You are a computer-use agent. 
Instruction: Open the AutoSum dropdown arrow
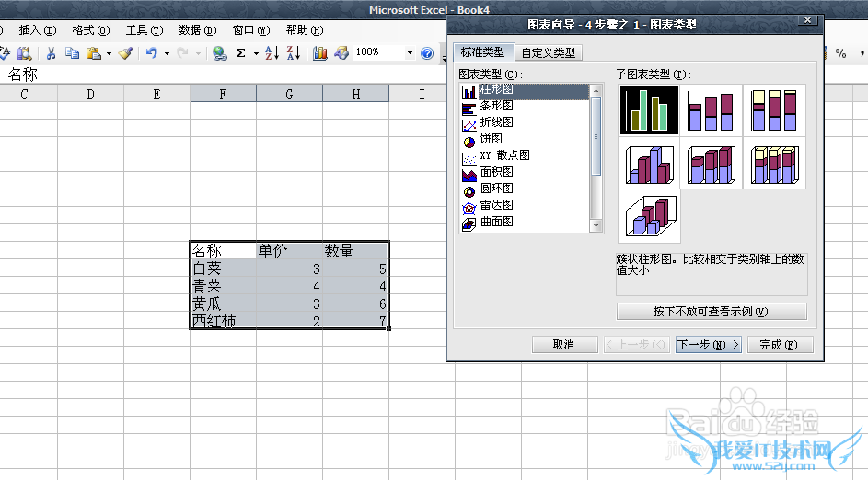pos(254,53)
